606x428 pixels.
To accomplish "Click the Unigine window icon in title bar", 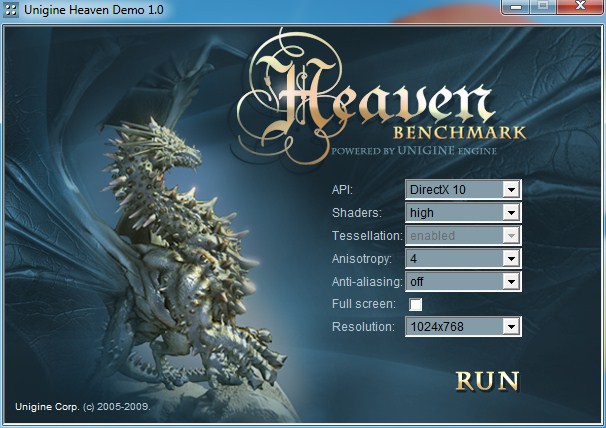I will (x=10, y=10).
